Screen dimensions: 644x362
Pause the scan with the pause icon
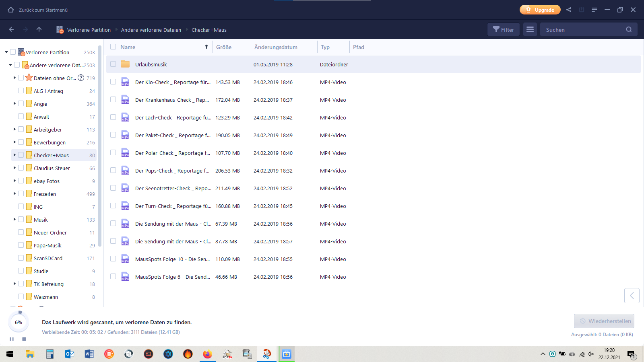[x=12, y=339]
